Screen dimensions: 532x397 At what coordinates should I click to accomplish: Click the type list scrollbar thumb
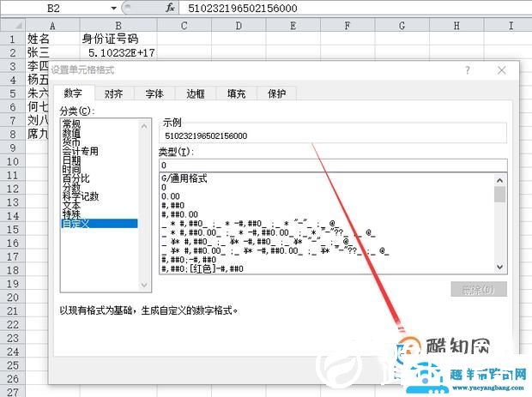point(499,195)
